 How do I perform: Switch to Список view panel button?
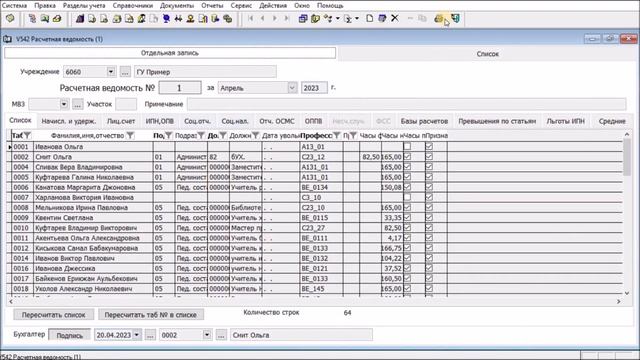click(487, 54)
